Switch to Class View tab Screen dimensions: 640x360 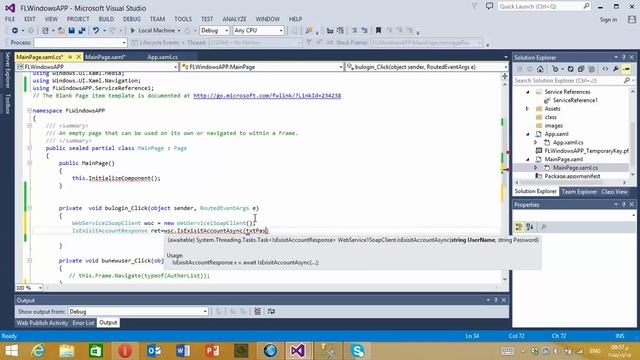click(614, 191)
